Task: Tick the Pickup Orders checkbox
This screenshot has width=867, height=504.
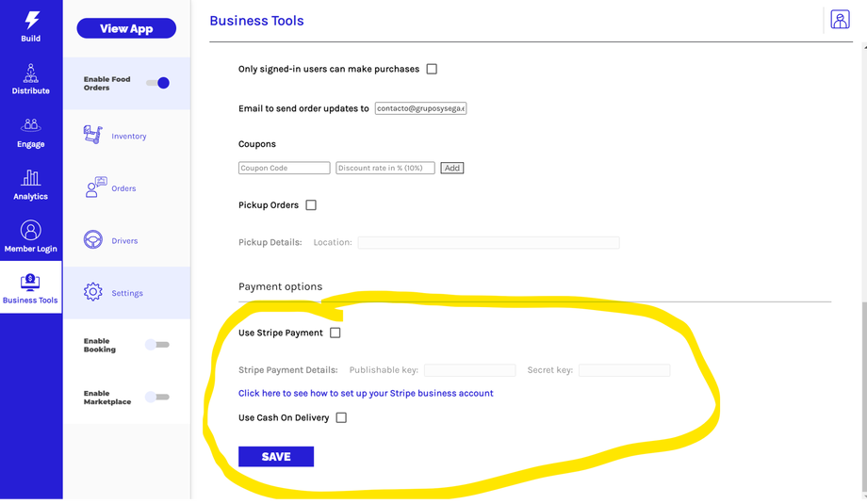Action: 311,205
